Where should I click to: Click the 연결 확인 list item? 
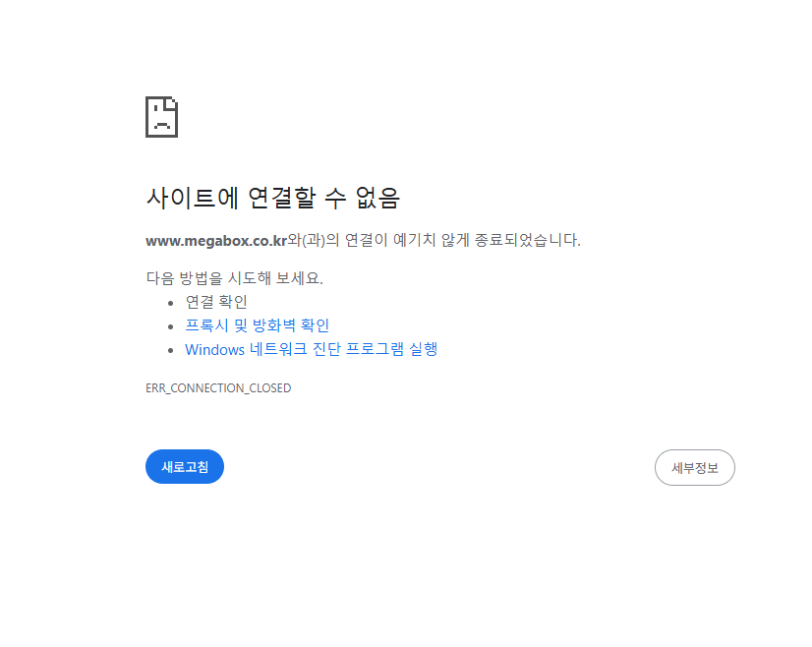[216, 302]
